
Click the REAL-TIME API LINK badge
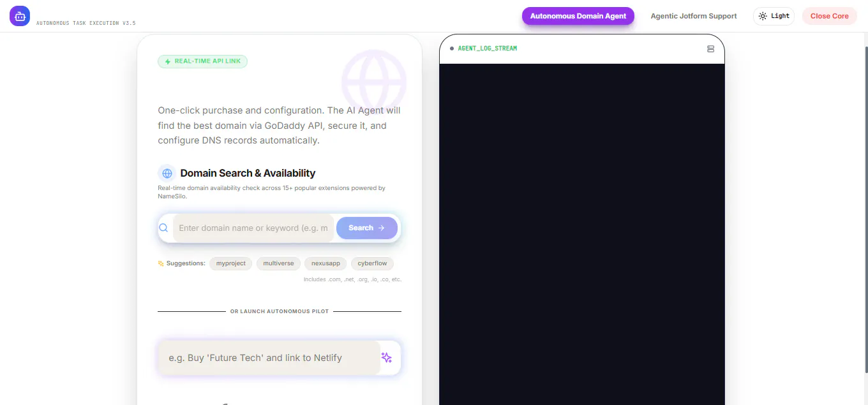[x=202, y=61]
